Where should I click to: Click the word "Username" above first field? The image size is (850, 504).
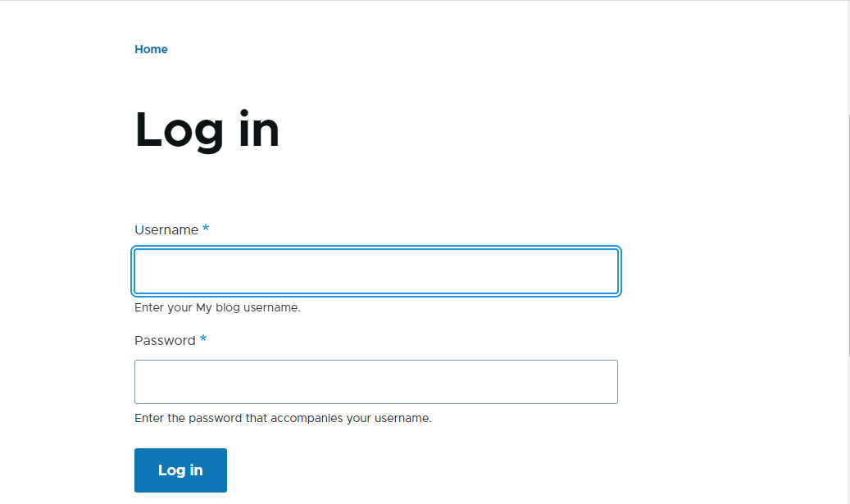[x=166, y=230]
